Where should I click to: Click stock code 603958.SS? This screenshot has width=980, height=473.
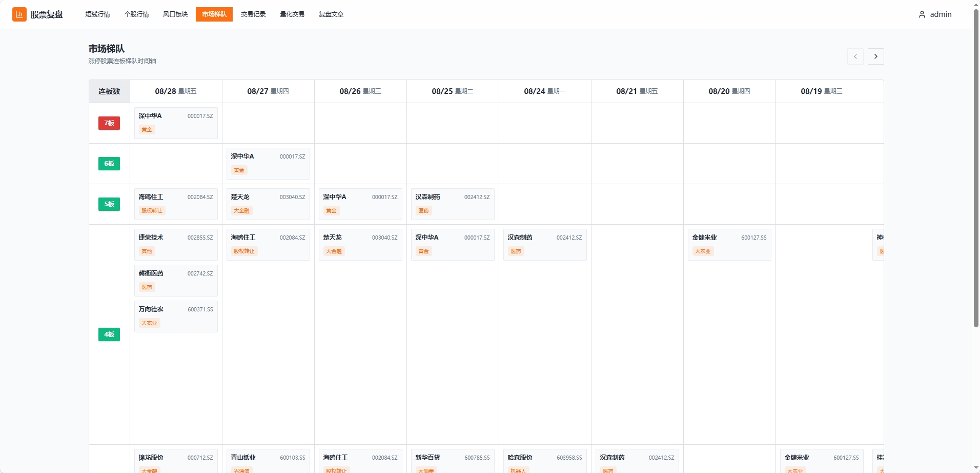tap(569, 458)
